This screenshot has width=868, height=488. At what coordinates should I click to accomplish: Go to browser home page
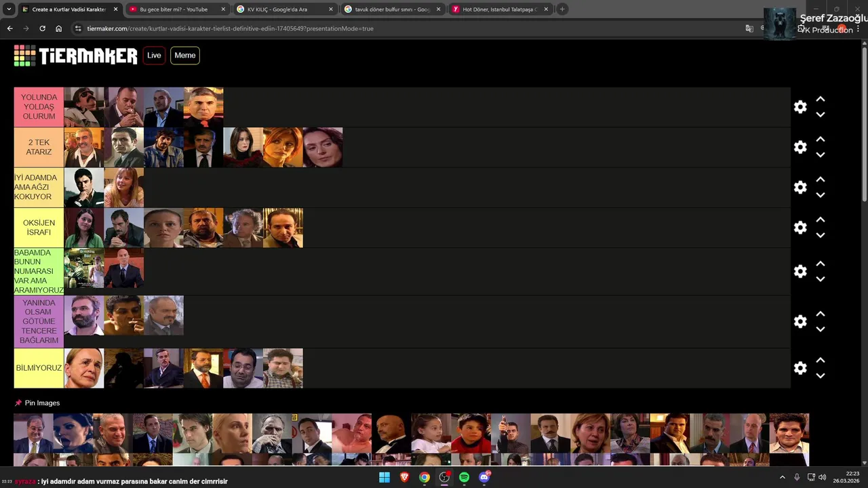[x=58, y=28]
